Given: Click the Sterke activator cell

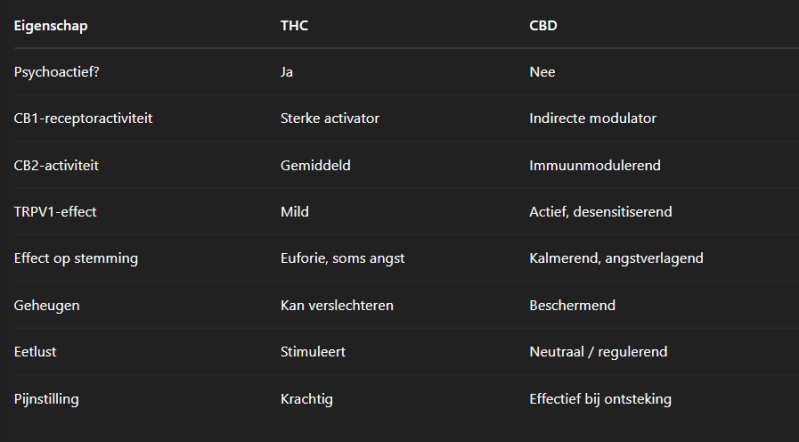Looking at the screenshot, I should (330, 118).
